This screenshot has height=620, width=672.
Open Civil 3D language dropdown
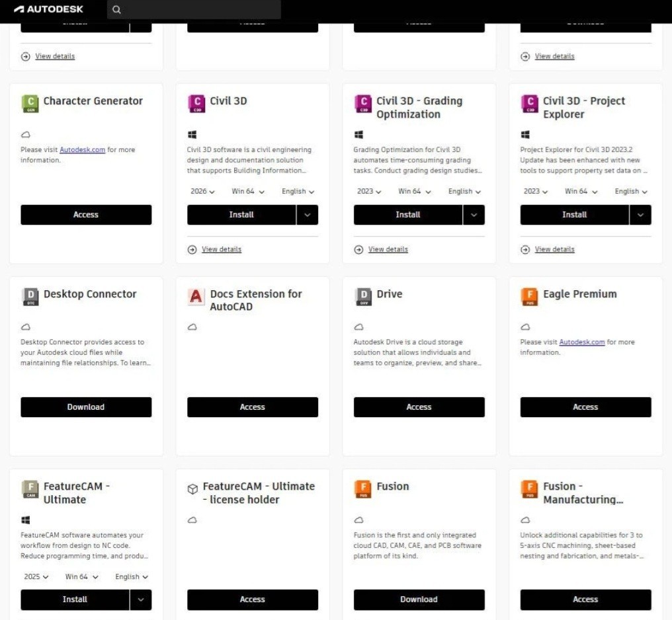click(298, 192)
